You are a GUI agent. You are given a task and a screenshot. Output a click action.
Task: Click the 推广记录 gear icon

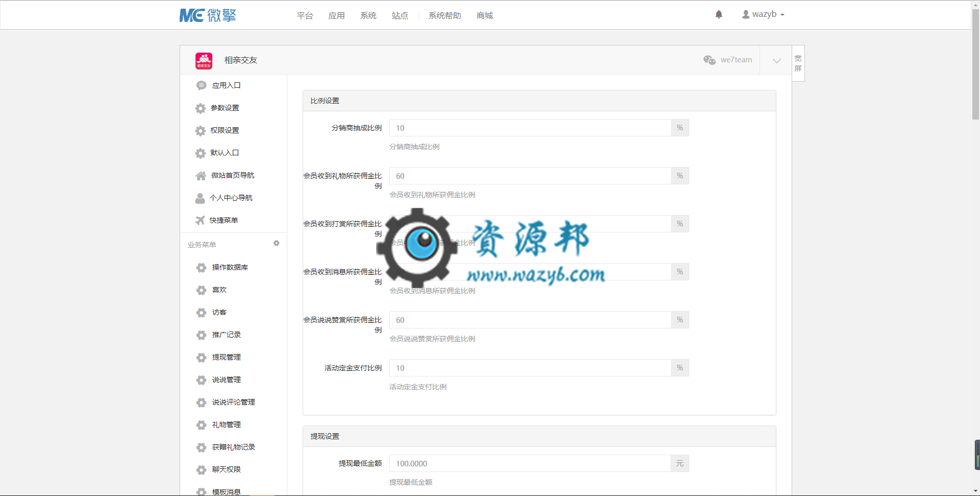[201, 335]
